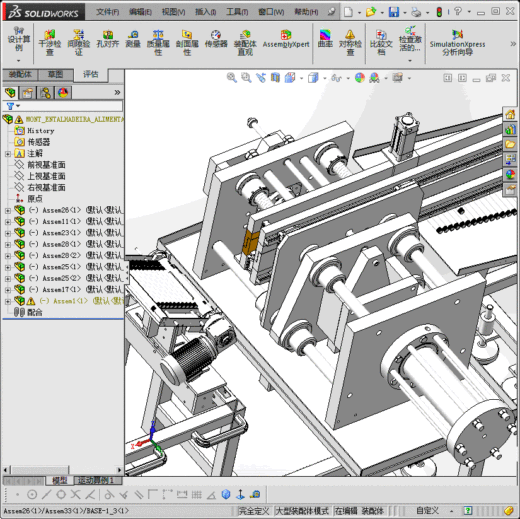The height and width of the screenshot is (519, 520).
Task: Open Mass Properties (质量属性)
Action: (158, 42)
